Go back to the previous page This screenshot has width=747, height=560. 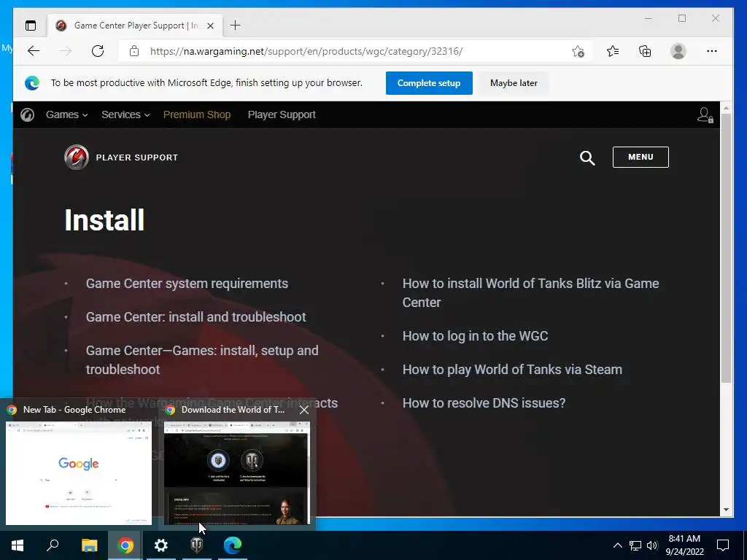[x=34, y=51]
